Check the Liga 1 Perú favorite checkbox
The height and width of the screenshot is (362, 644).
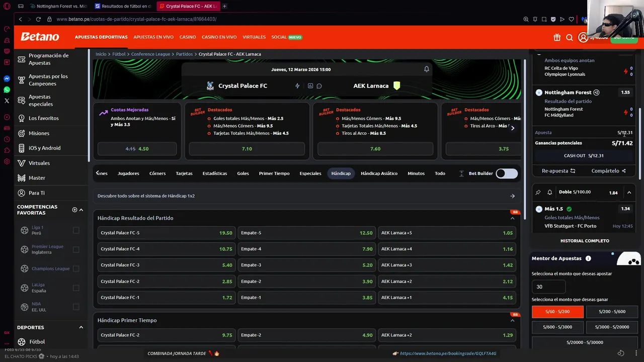pyautogui.click(x=76, y=230)
